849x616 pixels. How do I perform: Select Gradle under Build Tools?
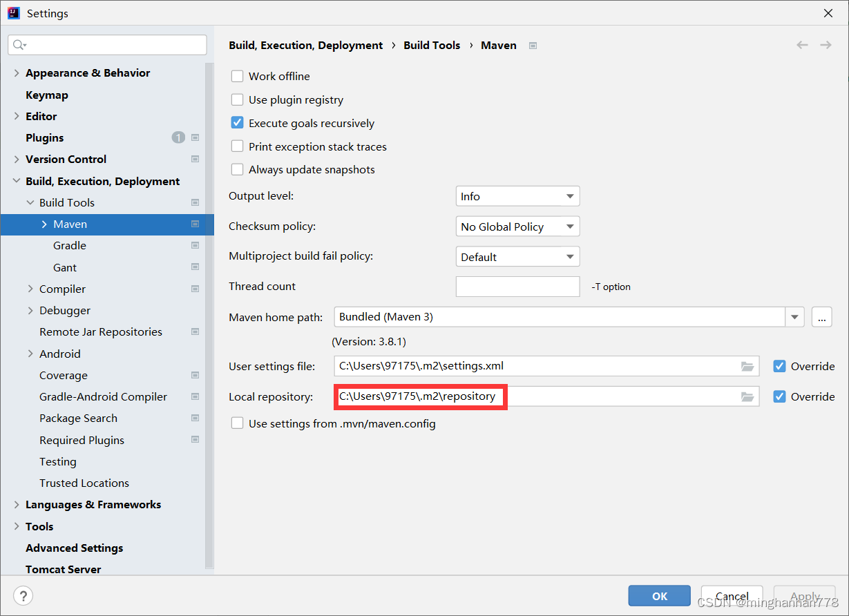pyautogui.click(x=70, y=245)
